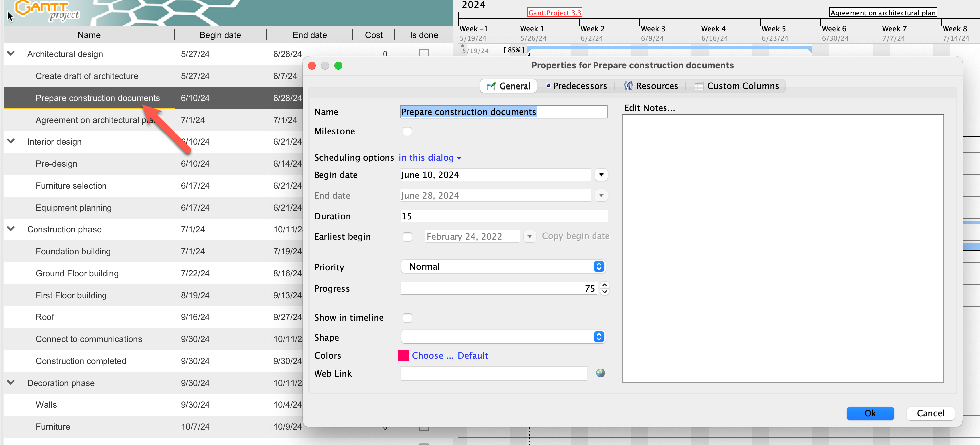Check the Show in timeline box
Image resolution: width=980 pixels, height=445 pixels.
pyautogui.click(x=407, y=317)
